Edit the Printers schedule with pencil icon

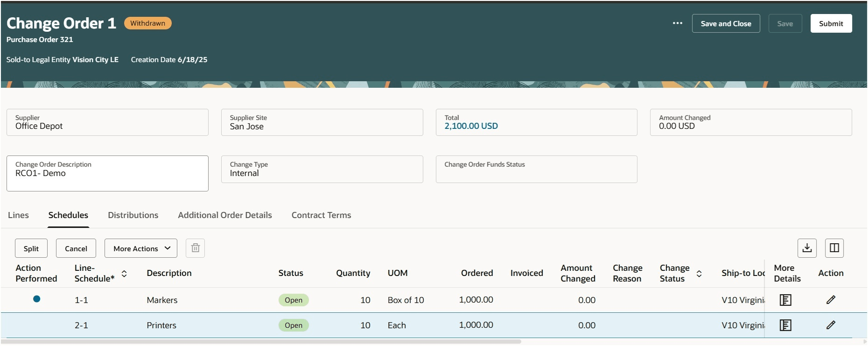coord(831,325)
